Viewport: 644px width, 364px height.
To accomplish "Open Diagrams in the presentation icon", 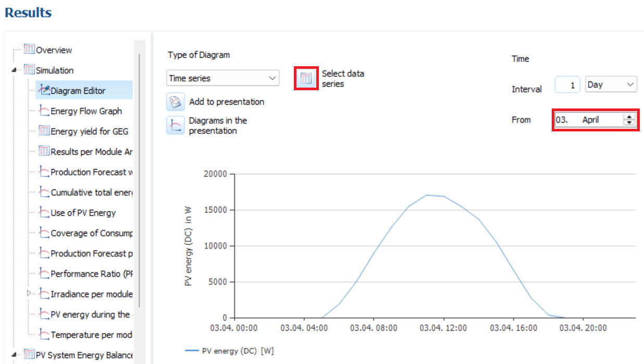I will coord(176,126).
